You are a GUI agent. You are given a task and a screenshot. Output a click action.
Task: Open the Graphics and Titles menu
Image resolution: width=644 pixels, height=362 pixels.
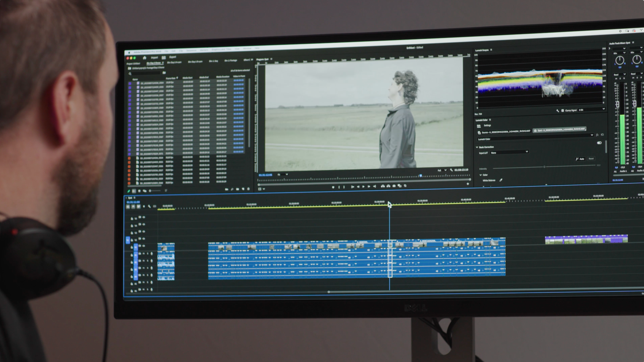click(221, 49)
